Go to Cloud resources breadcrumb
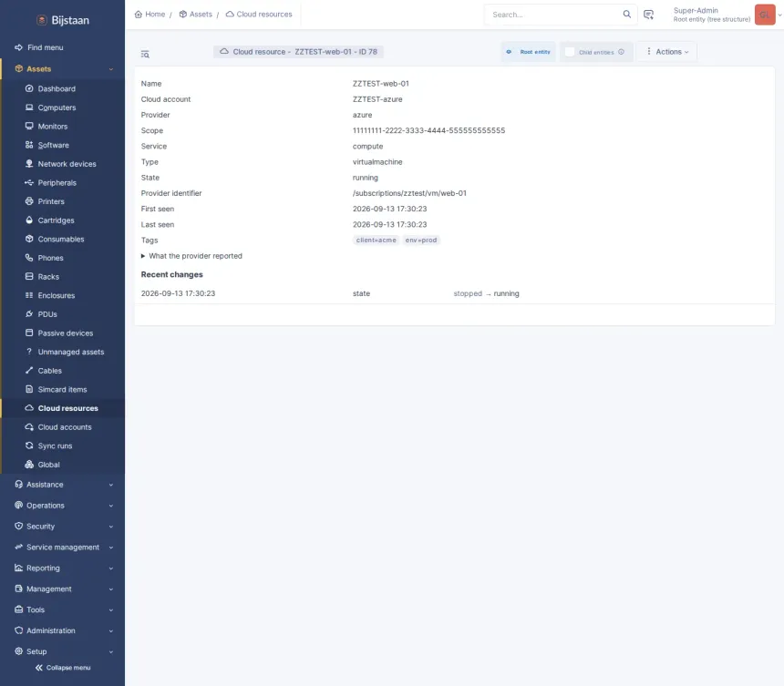Image resolution: width=784 pixels, height=686 pixels. pos(259,14)
